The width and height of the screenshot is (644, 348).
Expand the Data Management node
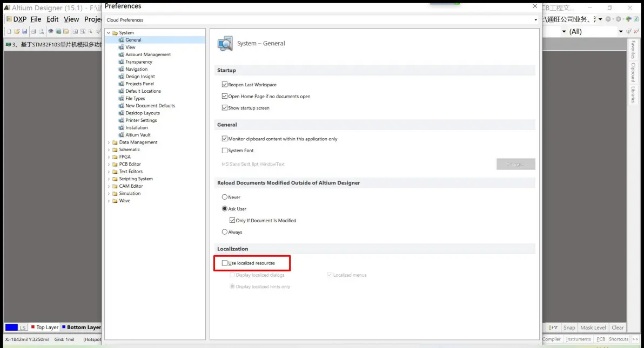point(109,142)
